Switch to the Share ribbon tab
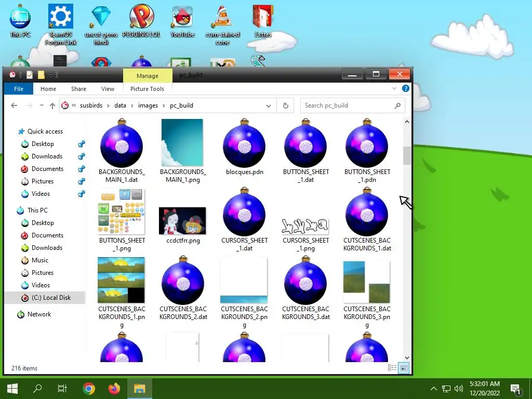Viewport: 532px width, 399px height. pos(79,89)
